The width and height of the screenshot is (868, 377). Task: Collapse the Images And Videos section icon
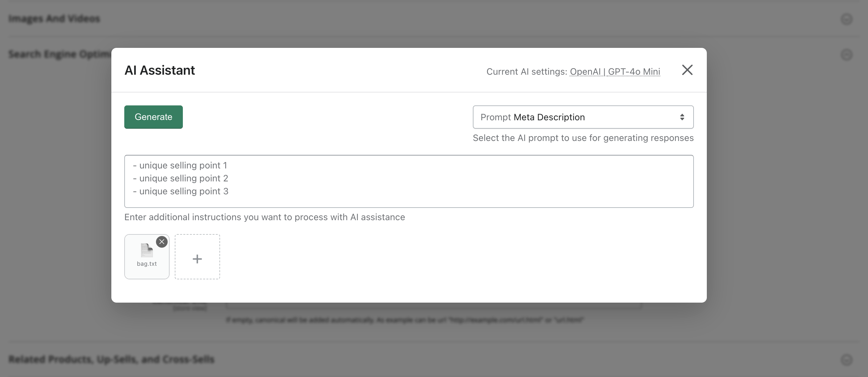846,19
